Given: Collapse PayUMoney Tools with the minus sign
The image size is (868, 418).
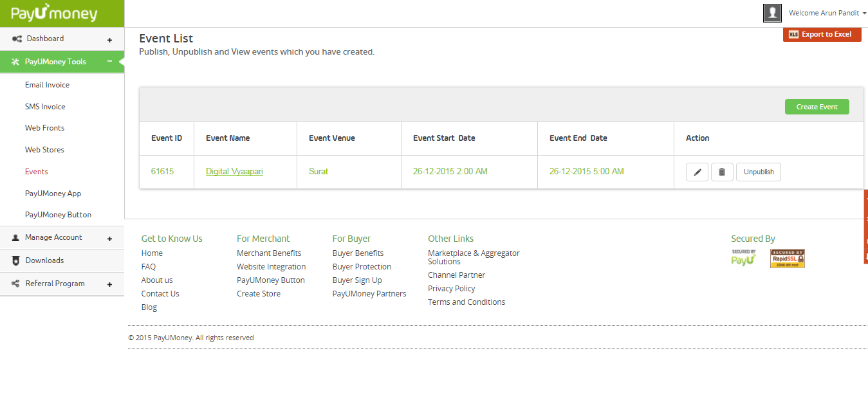Looking at the screenshot, I should pyautogui.click(x=109, y=62).
